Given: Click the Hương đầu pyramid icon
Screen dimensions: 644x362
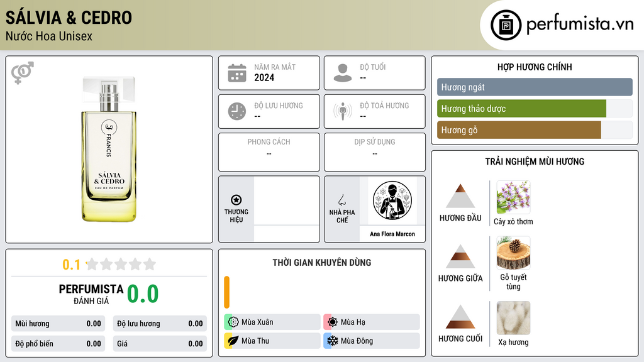Looking at the screenshot, I should 460,196.
